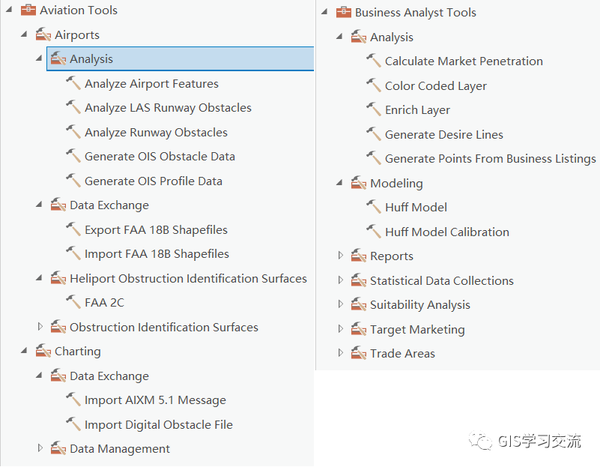The height and width of the screenshot is (467, 600).
Task: Click toolset icon beside Charting
Action: (x=42, y=352)
